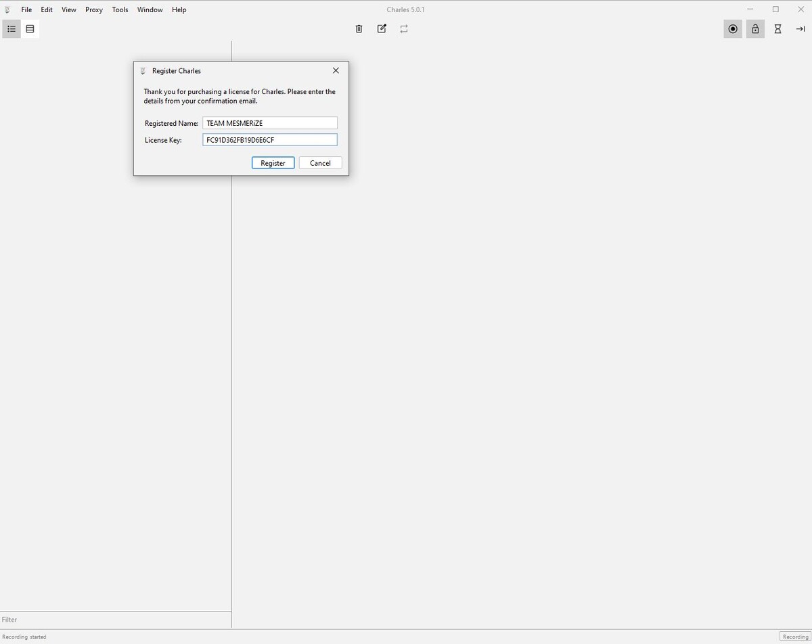
Task: Switch to Sequence view icon
Action: point(30,29)
